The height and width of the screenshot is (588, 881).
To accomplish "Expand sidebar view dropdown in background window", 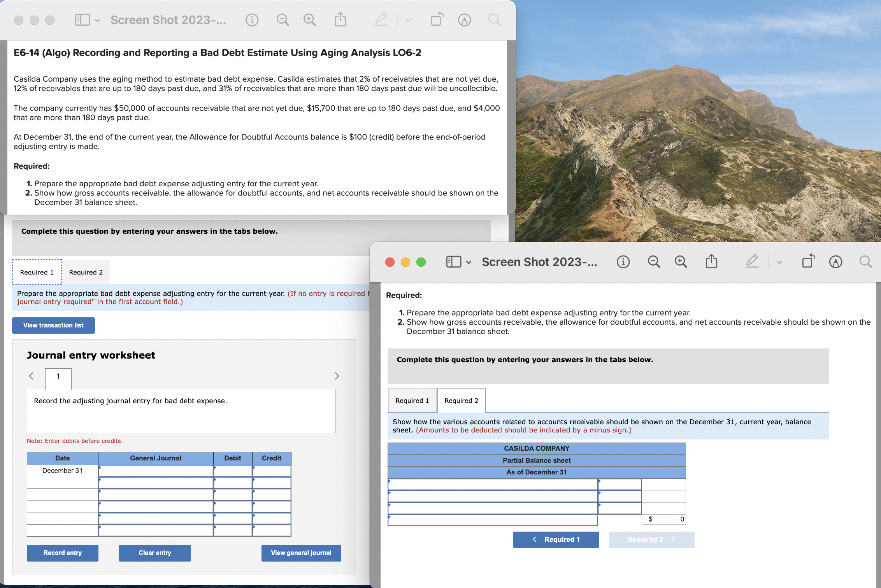I will coord(97,20).
